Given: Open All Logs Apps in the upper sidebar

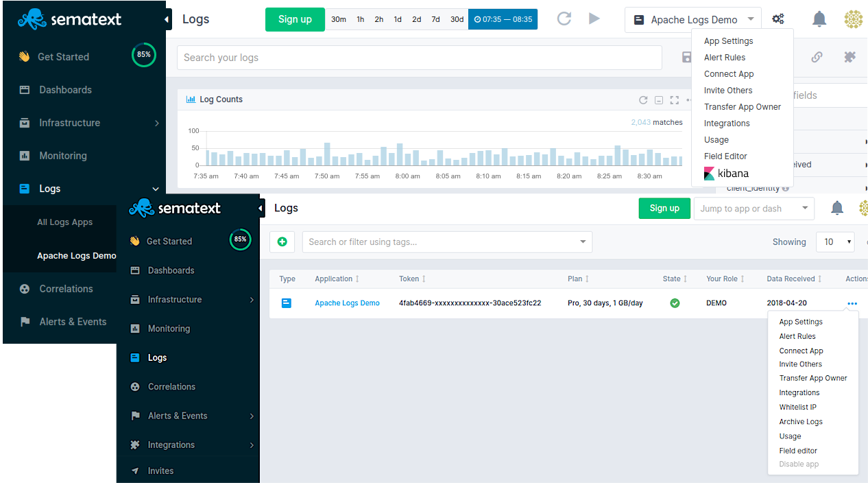Looking at the screenshot, I should (x=64, y=222).
